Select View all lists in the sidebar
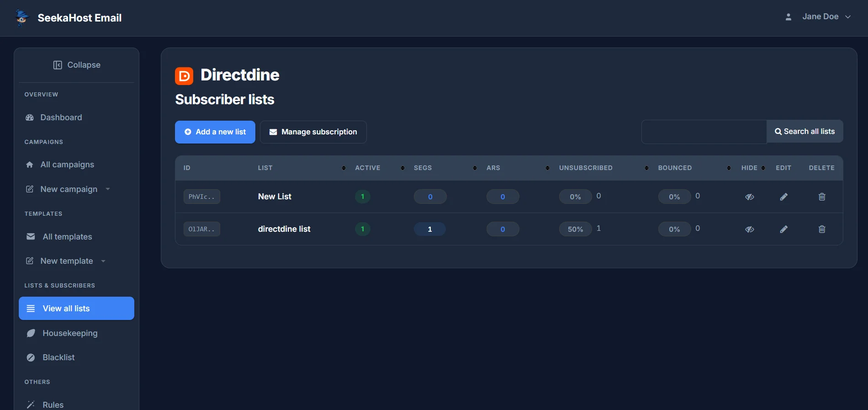The width and height of the screenshot is (868, 410). pyautogui.click(x=76, y=309)
